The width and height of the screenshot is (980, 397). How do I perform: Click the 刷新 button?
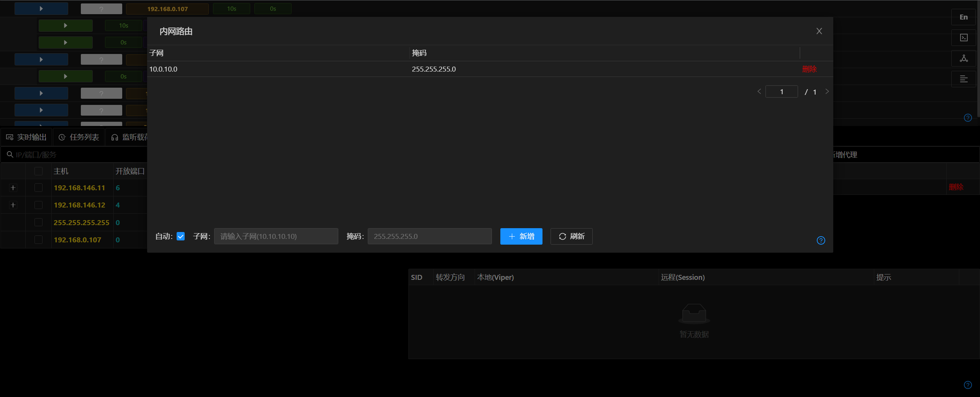pos(571,236)
